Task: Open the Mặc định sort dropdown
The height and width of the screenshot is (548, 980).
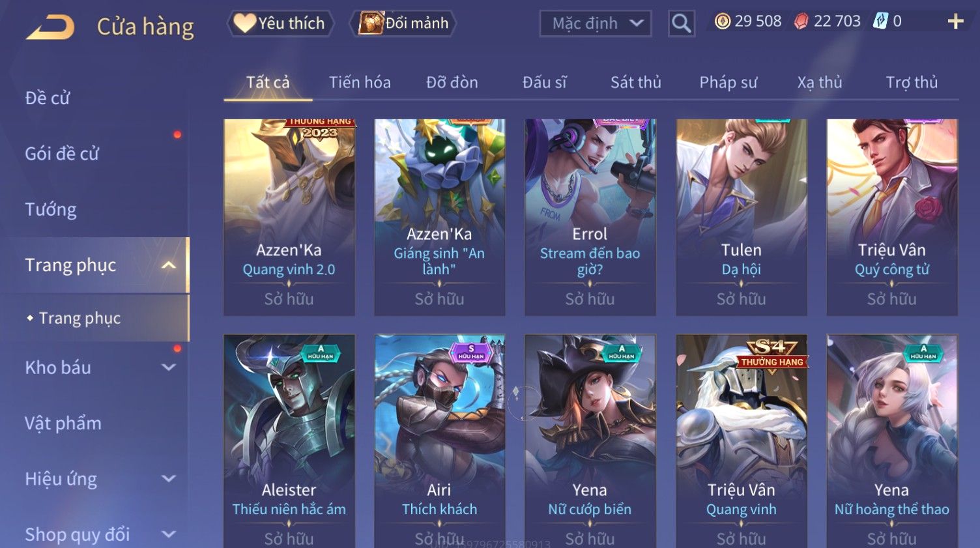Action: click(x=595, y=23)
